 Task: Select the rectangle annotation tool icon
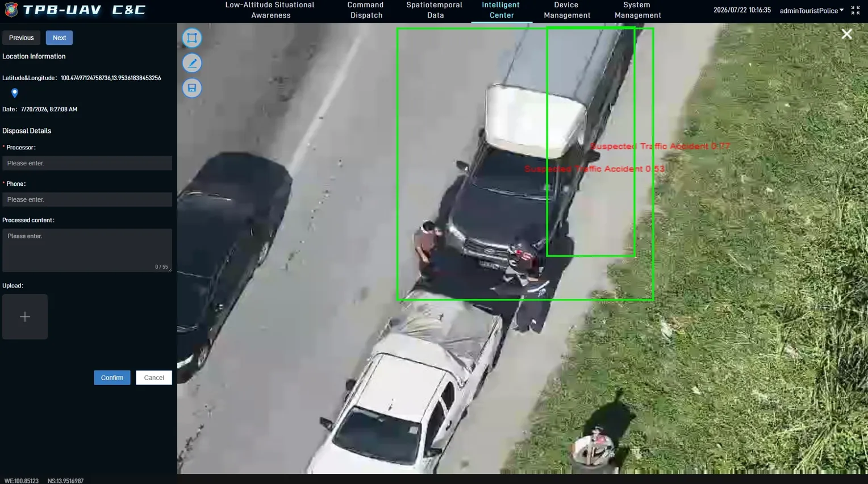(x=192, y=38)
